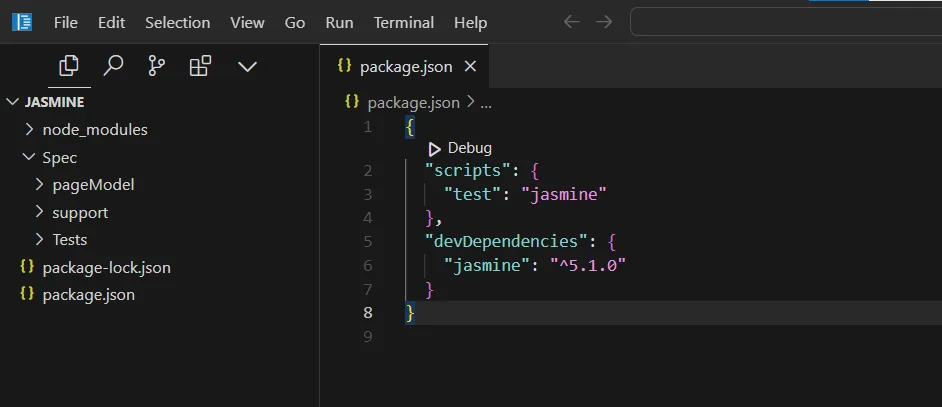
Task: Click line number 8 in the gutter
Action: pyautogui.click(x=368, y=313)
